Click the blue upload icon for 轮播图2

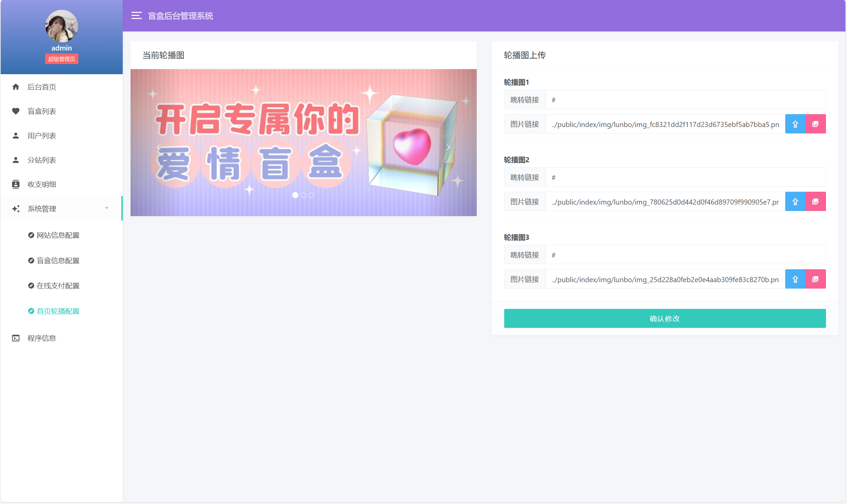[x=795, y=201]
